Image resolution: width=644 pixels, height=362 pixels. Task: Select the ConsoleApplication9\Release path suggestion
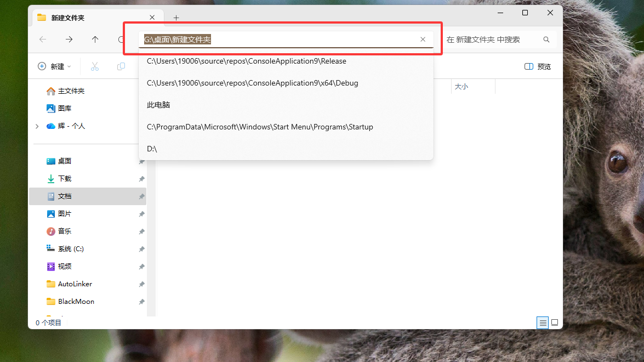(x=247, y=61)
